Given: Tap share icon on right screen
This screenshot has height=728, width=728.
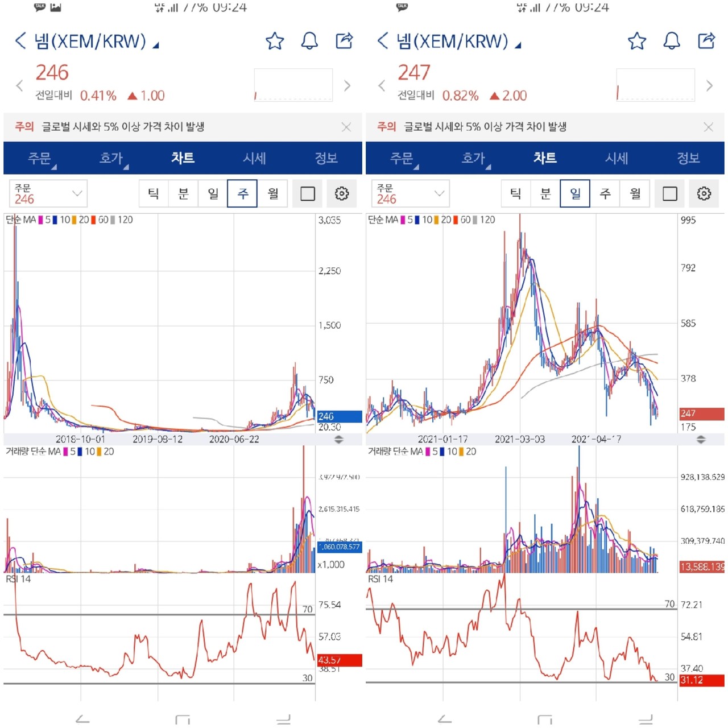Looking at the screenshot, I should pyautogui.click(x=706, y=41).
